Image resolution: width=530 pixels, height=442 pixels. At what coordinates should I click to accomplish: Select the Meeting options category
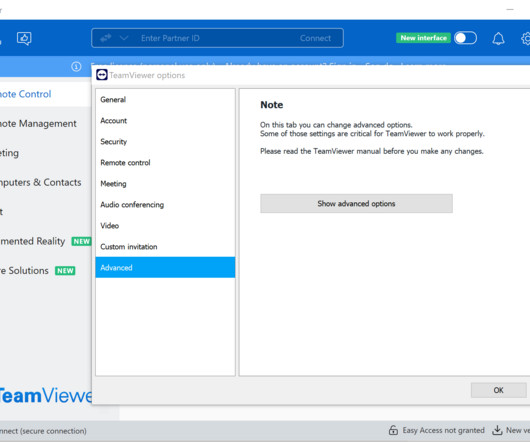[x=165, y=183]
